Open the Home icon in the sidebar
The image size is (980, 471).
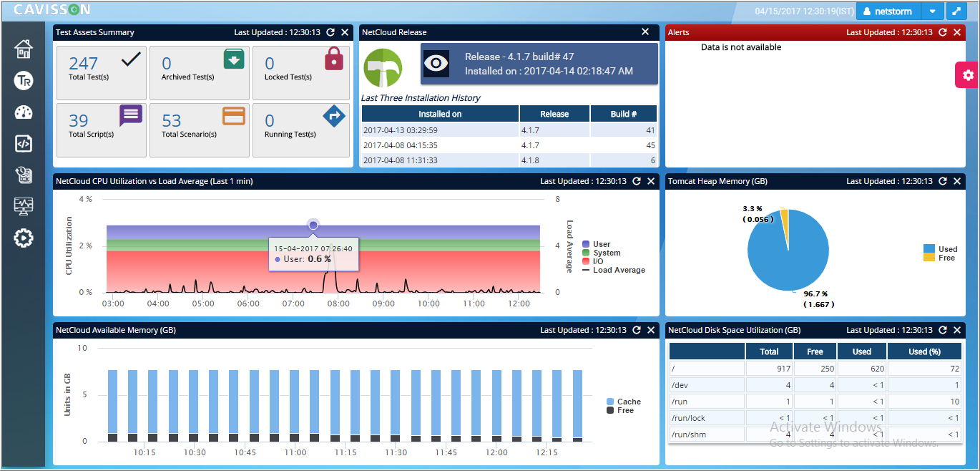point(24,49)
